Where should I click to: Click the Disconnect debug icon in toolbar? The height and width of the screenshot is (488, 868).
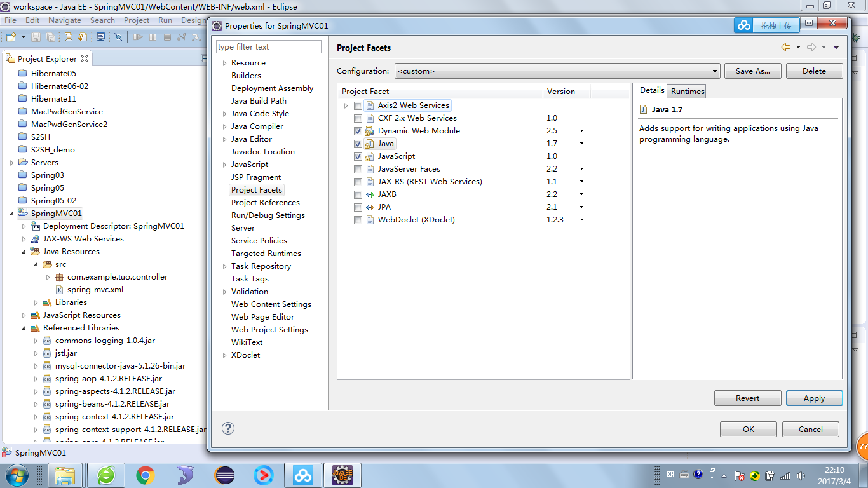[183, 37]
